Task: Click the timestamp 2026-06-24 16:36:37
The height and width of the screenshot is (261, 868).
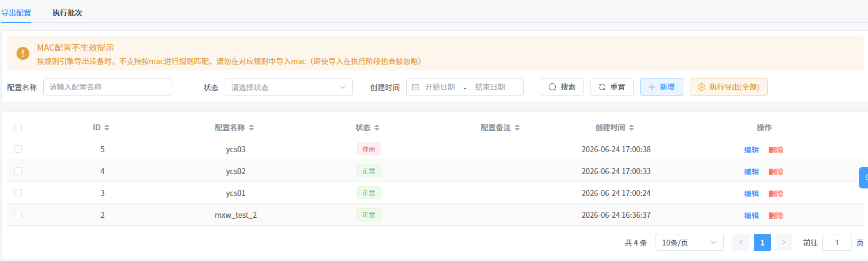Action: coord(616,215)
